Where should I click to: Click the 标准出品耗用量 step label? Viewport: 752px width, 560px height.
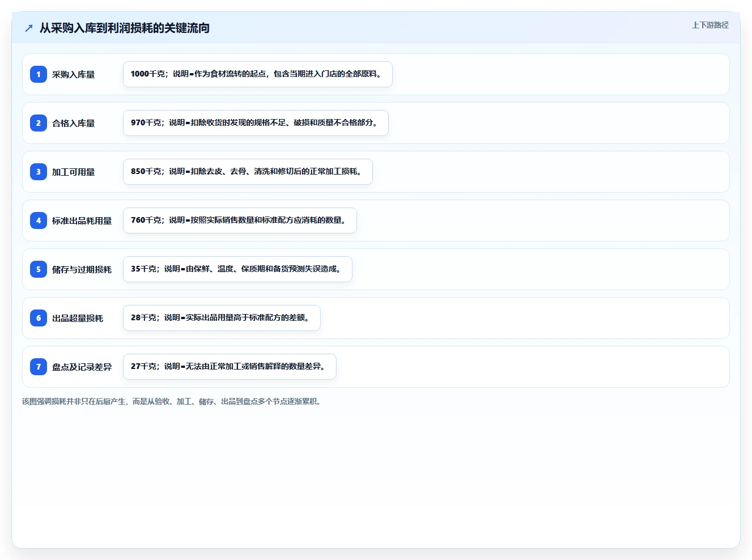82,220
